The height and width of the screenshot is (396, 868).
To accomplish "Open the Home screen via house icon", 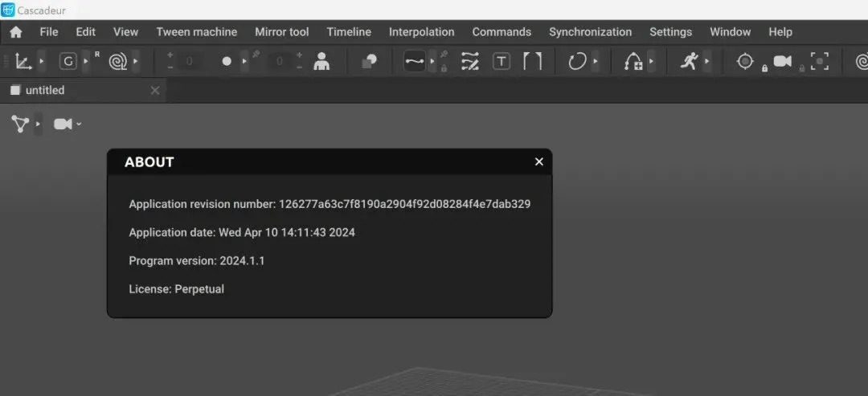I will pyautogui.click(x=16, y=32).
